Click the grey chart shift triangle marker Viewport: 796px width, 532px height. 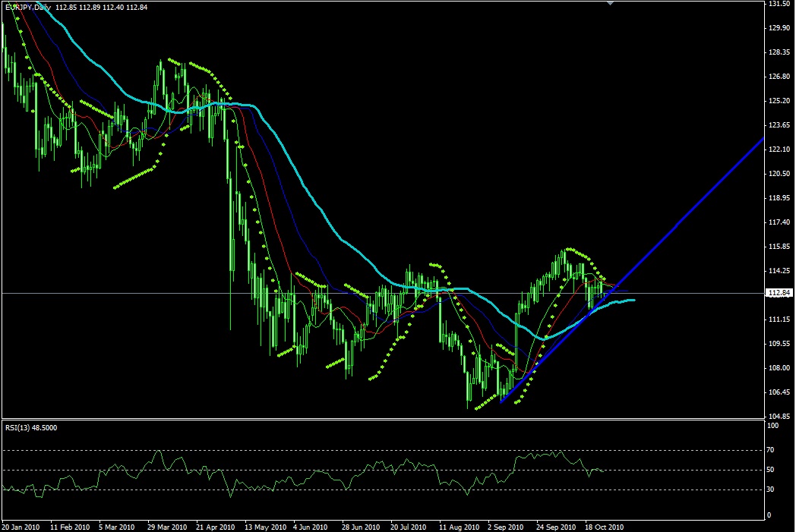[x=610, y=3]
